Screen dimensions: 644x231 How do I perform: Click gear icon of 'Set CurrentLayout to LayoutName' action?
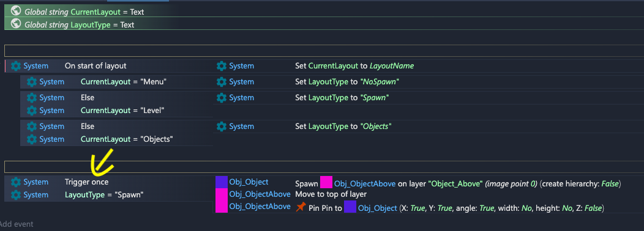tap(222, 65)
